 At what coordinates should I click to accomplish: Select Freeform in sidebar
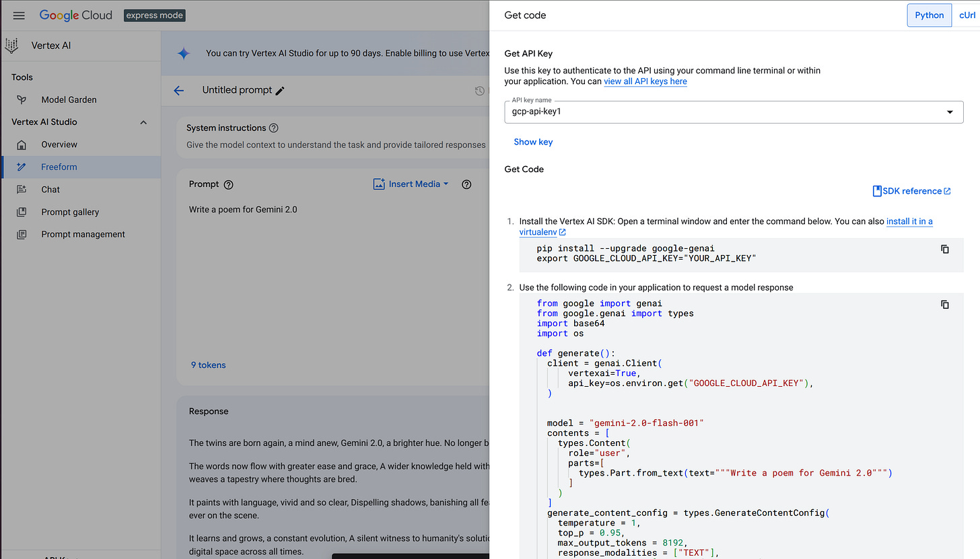[x=81, y=167]
